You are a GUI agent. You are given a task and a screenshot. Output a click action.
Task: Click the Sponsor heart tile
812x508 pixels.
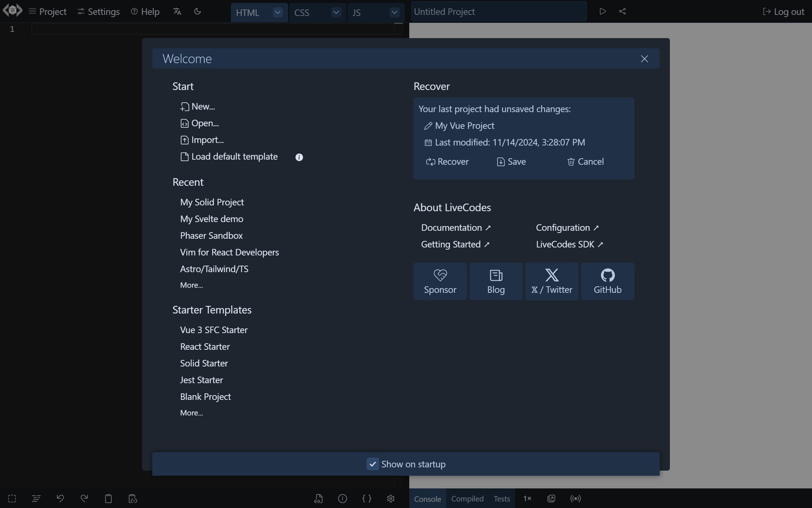[440, 282]
